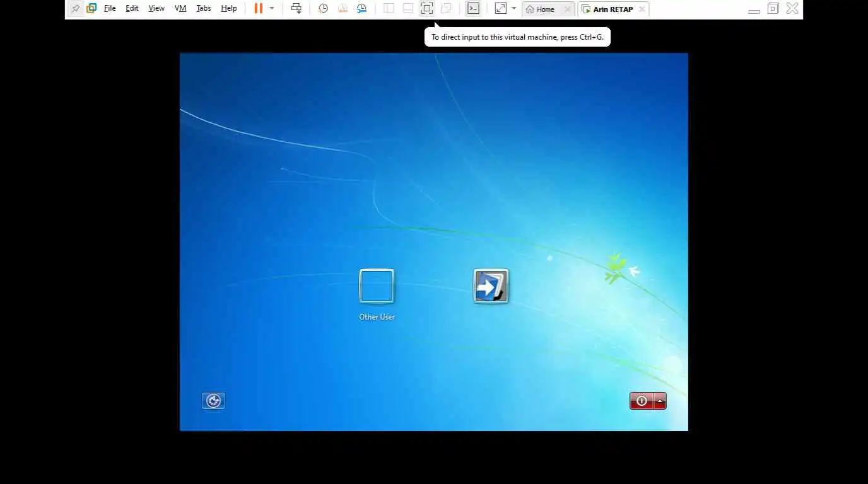Click the pin toolbar icon
The width and height of the screenshot is (868, 484).
point(76,9)
